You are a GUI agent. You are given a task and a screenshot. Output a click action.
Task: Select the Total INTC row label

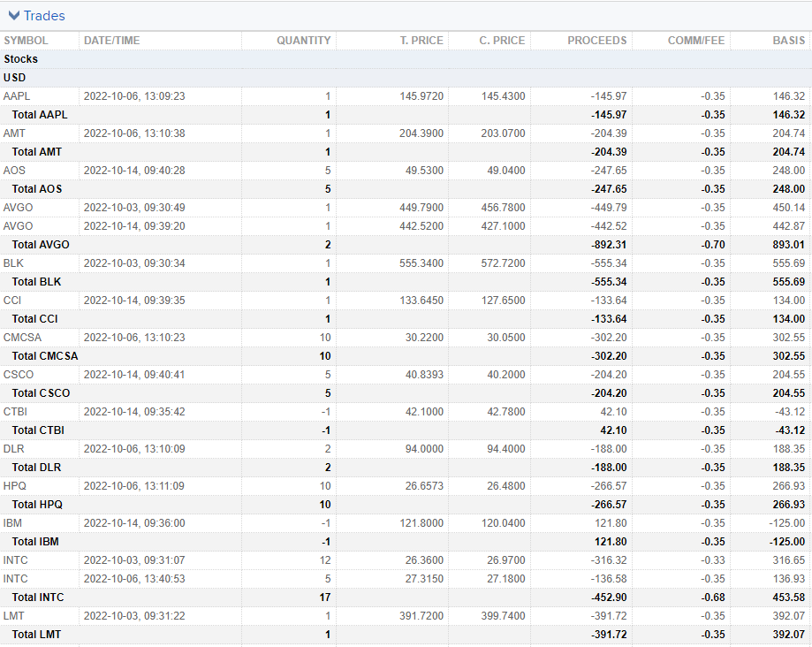[x=38, y=598]
